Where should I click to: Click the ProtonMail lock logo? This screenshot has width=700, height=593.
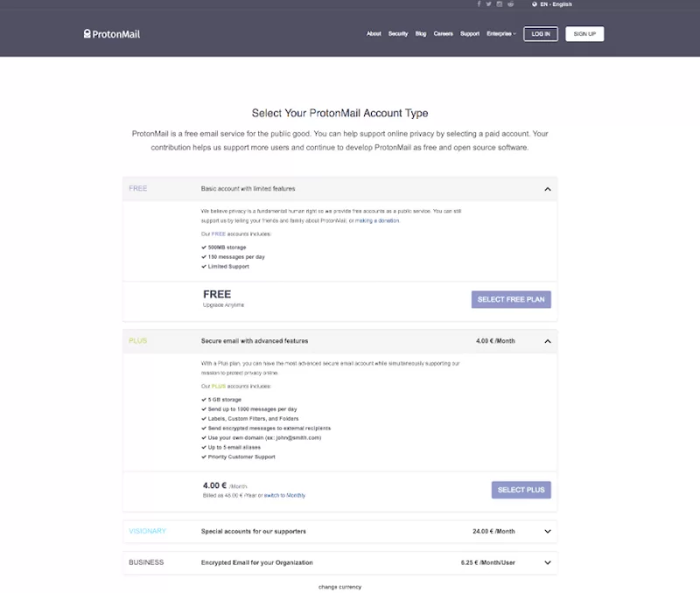point(87,33)
